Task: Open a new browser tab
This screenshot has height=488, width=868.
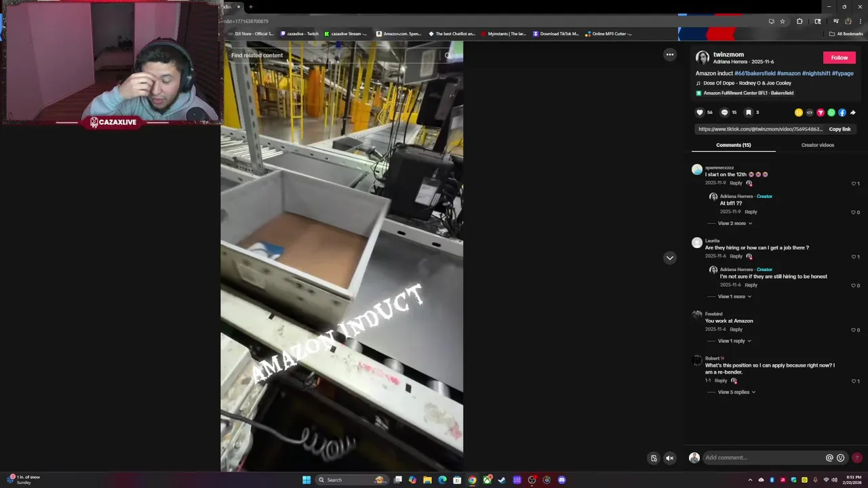Action: click(251, 7)
